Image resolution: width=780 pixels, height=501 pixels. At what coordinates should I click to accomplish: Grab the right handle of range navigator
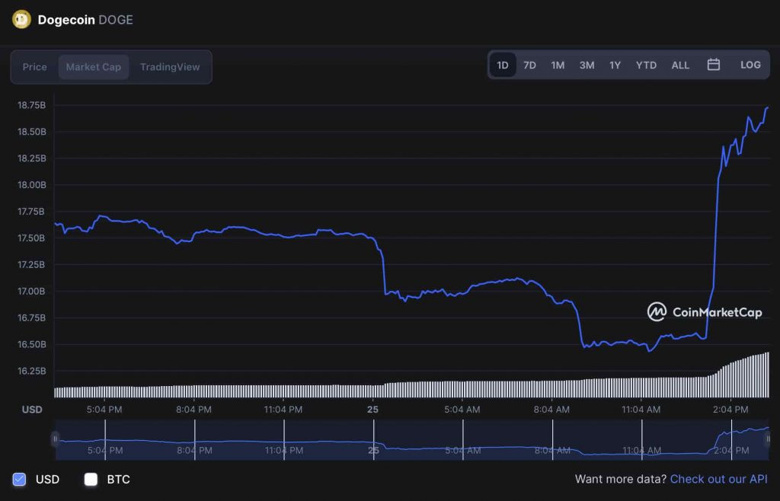coord(768,439)
